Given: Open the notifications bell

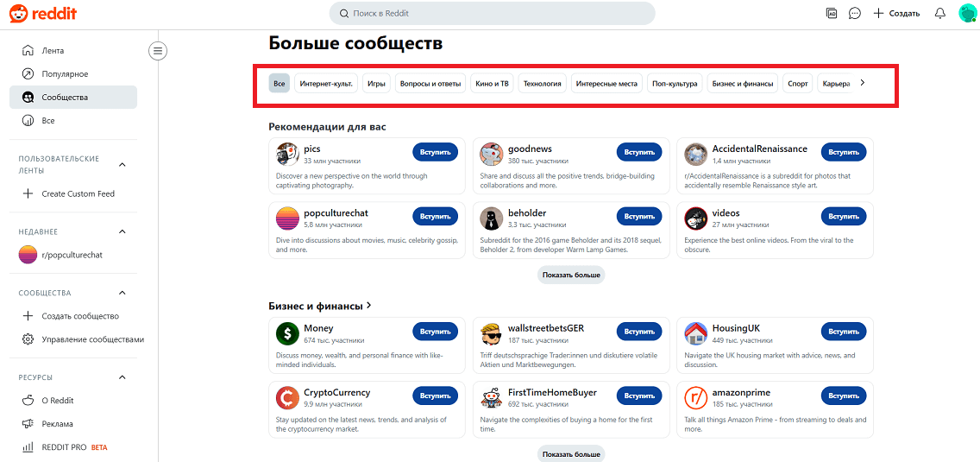Looking at the screenshot, I should 939,13.
